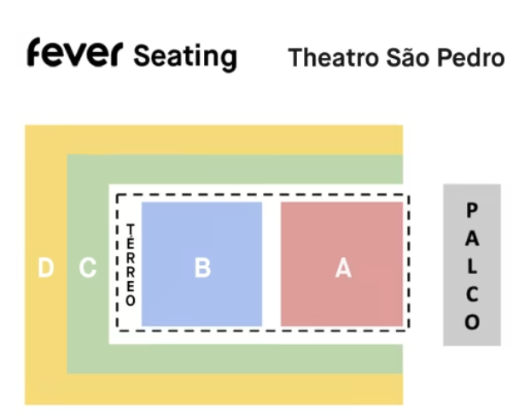Click the white letter C label
The image size is (531, 420).
point(87,268)
